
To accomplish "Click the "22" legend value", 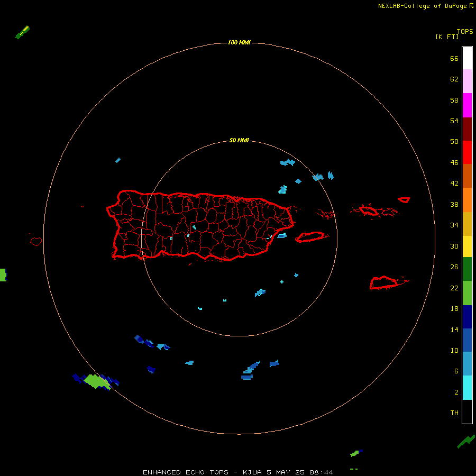I will [454, 288].
